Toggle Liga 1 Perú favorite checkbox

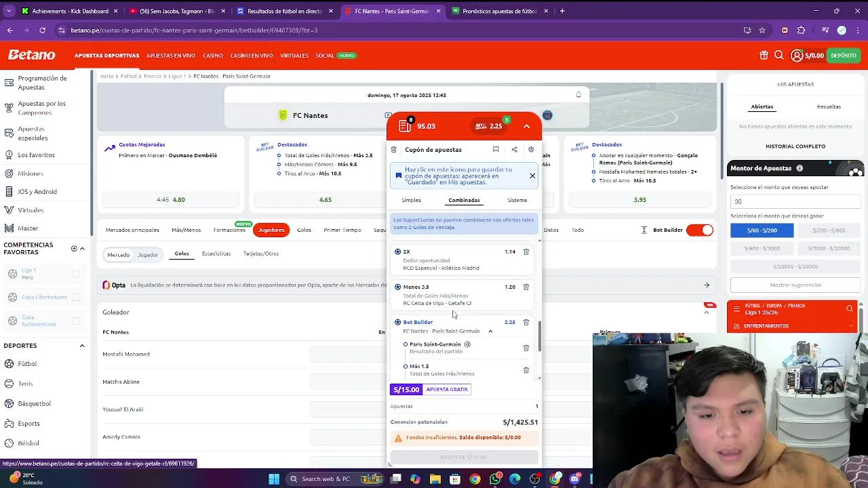76,274
